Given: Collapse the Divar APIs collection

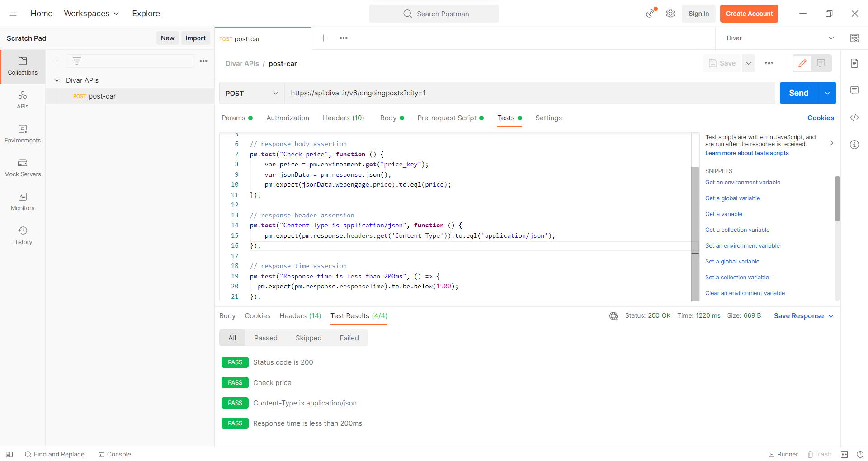Looking at the screenshot, I should 57,80.
